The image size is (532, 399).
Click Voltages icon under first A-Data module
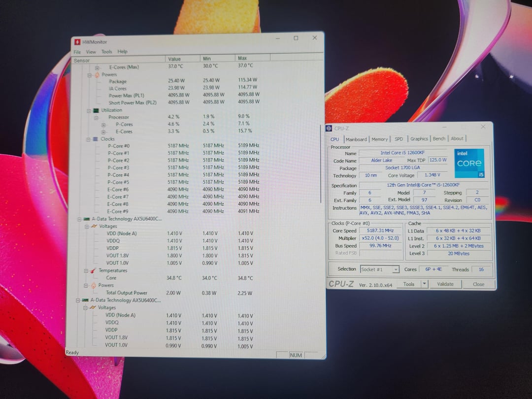94,226
